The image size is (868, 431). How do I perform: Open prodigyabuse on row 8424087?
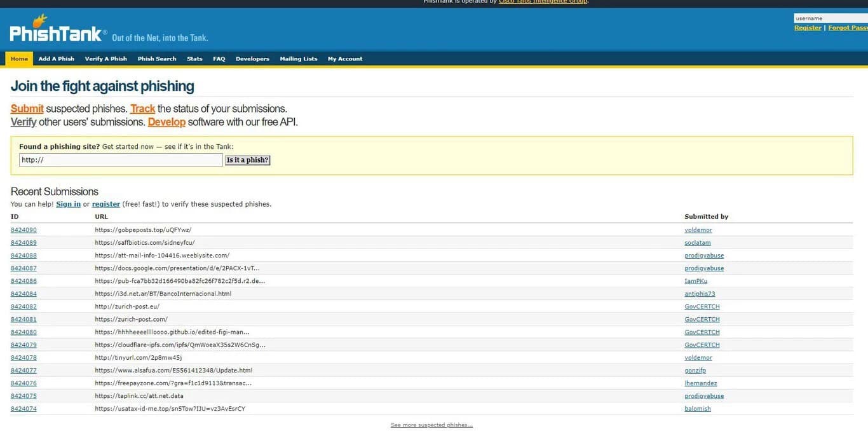pos(704,268)
